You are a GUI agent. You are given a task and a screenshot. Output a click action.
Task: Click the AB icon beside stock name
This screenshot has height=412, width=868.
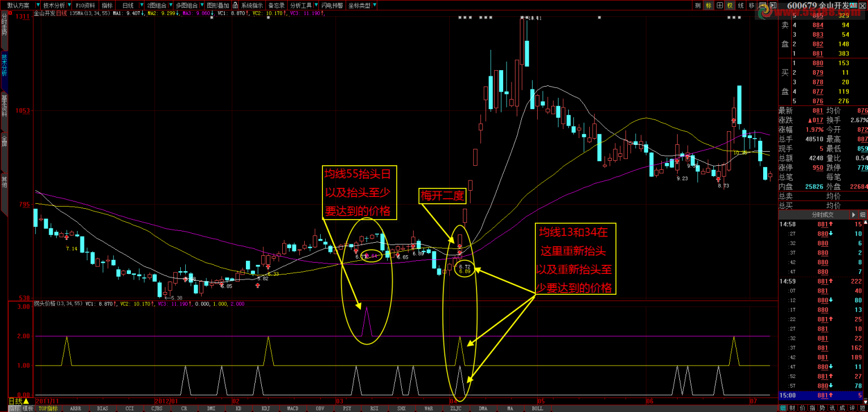tap(853, 5)
